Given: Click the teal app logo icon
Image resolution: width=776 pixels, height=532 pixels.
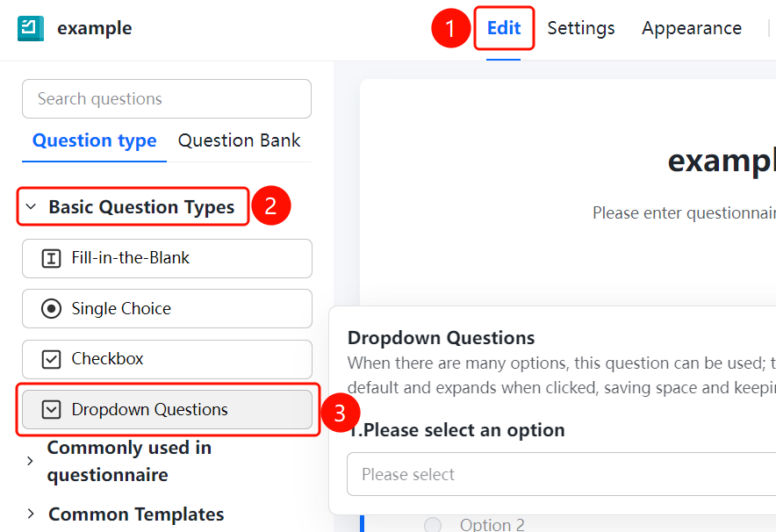Looking at the screenshot, I should pos(31,28).
